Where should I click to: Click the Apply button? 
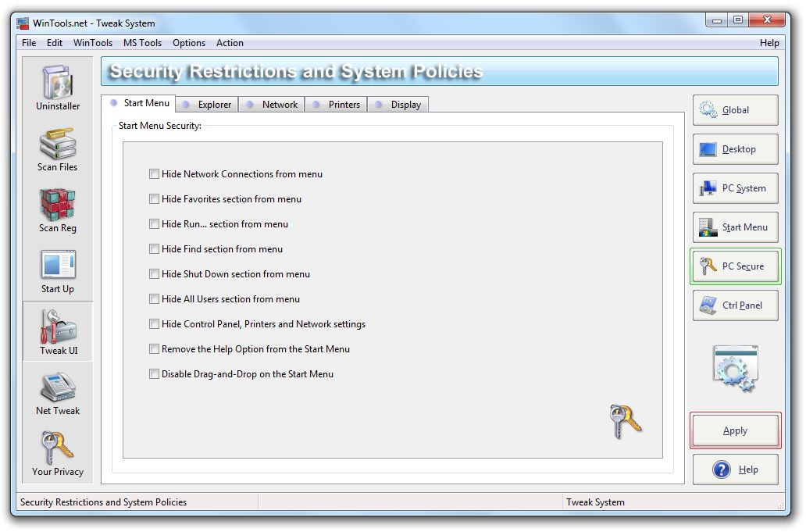[x=735, y=430]
